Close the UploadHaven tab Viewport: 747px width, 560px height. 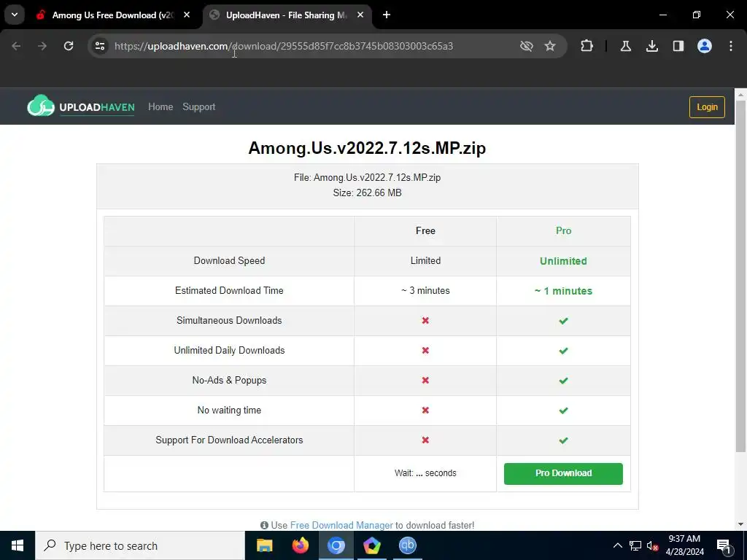click(360, 15)
